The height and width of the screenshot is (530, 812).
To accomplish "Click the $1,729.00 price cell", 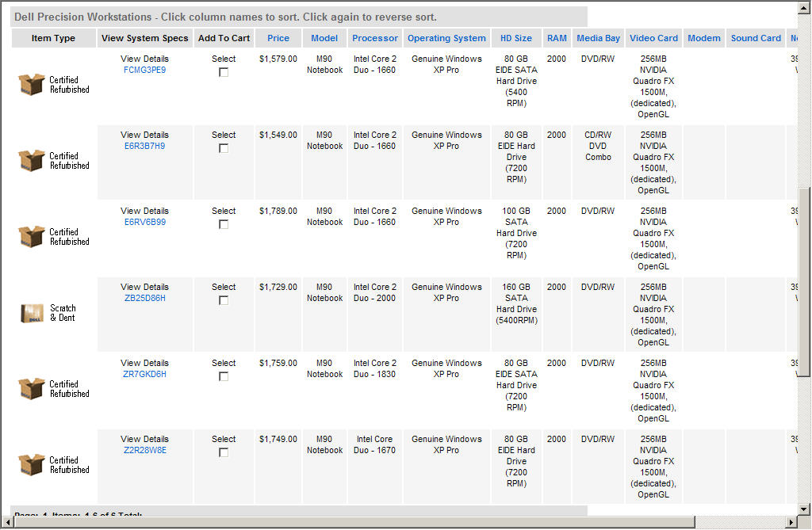I will (x=278, y=288).
